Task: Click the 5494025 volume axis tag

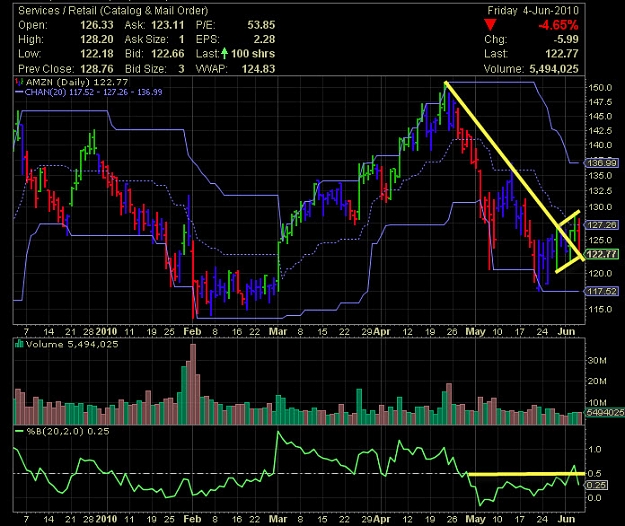Action: pos(605,412)
